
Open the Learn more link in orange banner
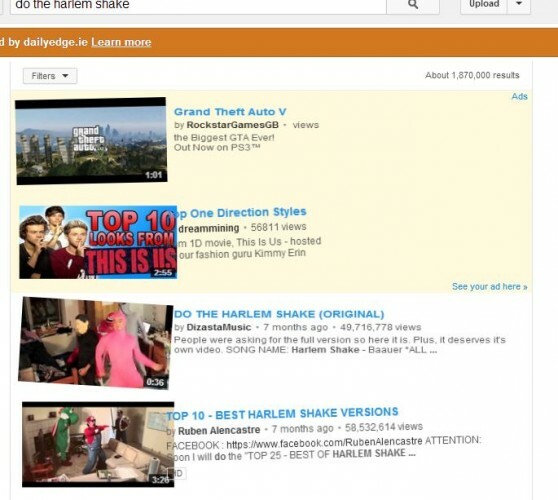pyautogui.click(x=121, y=42)
